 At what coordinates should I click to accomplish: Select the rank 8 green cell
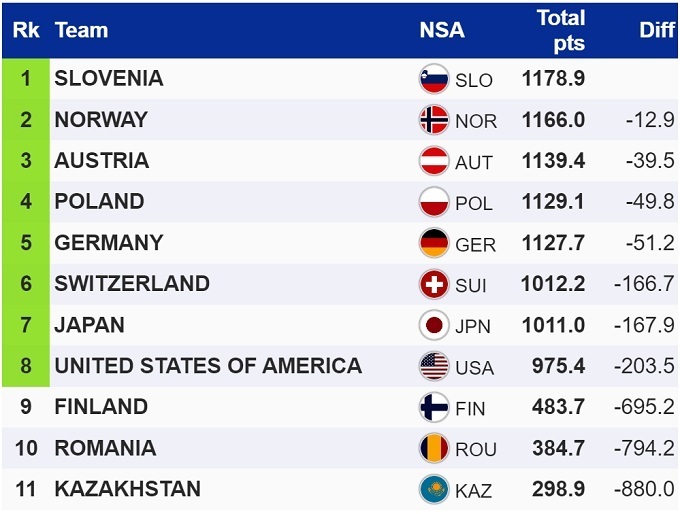coord(26,366)
